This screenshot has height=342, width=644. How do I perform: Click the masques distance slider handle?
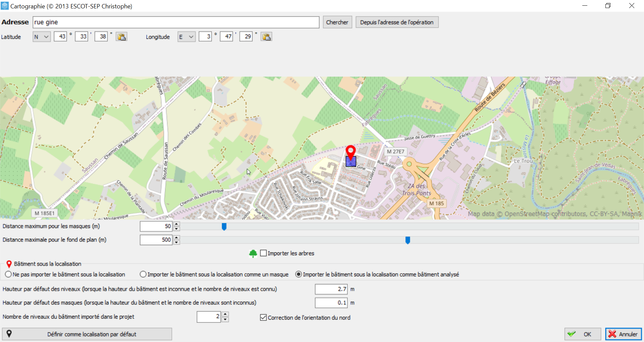point(224,227)
